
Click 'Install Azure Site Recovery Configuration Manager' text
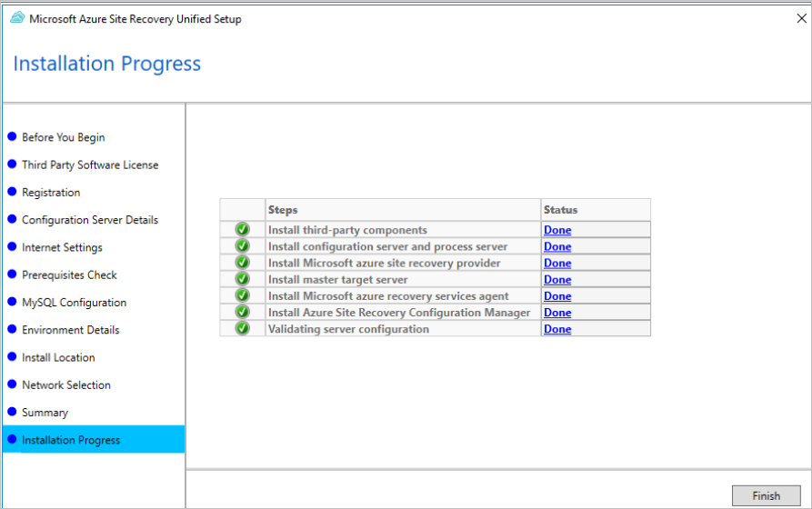click(x=399, y=313)
